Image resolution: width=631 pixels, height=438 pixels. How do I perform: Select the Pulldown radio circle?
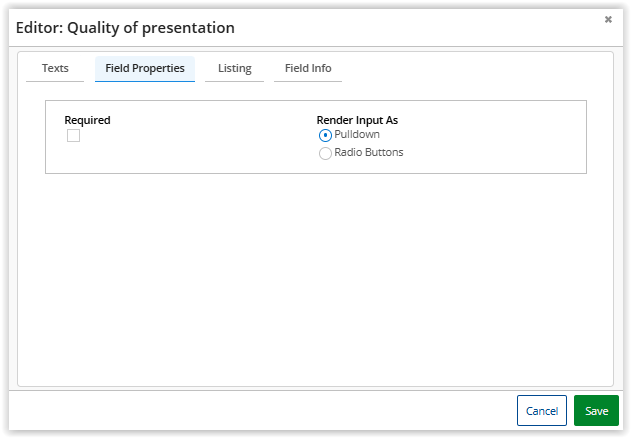(325, 136)
